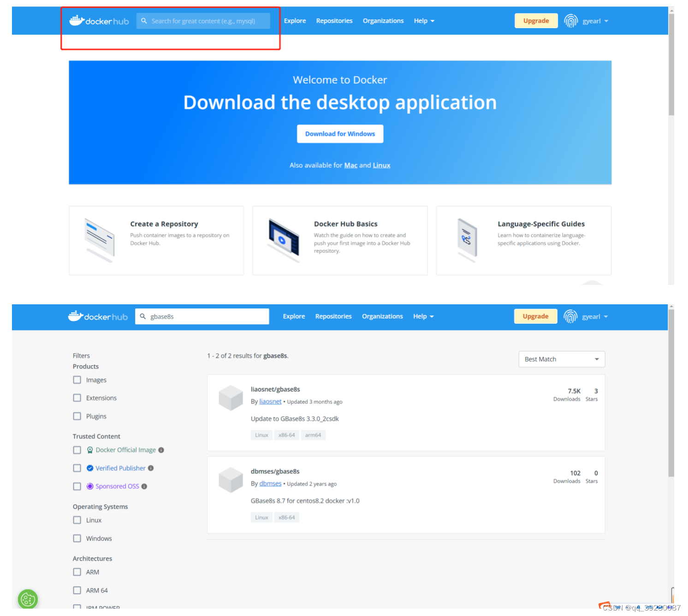688x616 pixels.
Task: Tick the ARM 64 architecture checkbox
Action: 77,591
